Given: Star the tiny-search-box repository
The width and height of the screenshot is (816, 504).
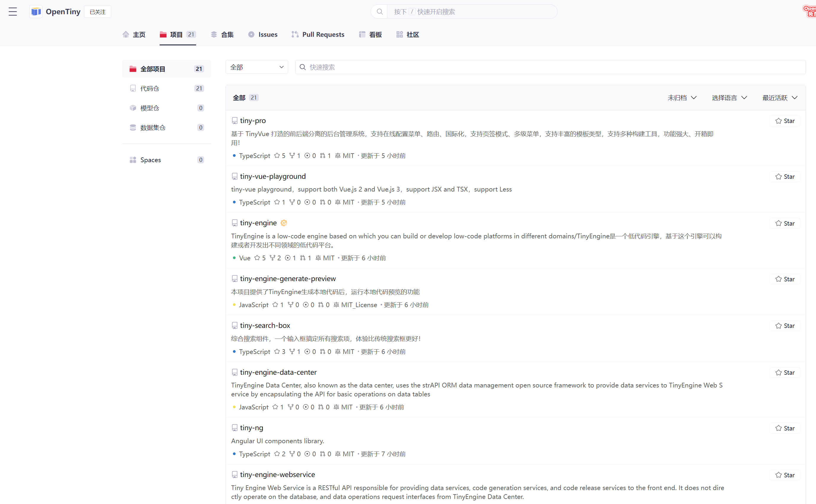Looking at the screenshot, I should [x=785, y=326].
